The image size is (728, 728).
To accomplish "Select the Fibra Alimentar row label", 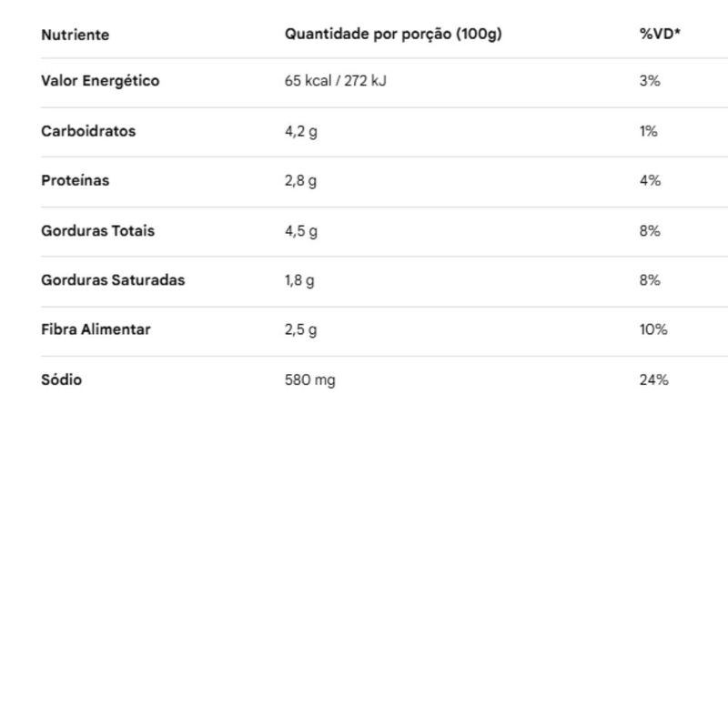I will [x=96, y=329].
